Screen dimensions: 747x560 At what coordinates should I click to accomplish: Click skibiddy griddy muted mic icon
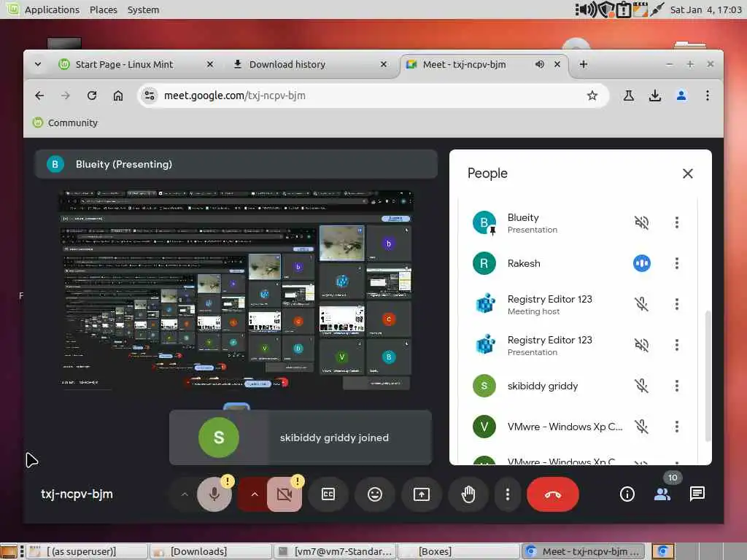pyautogui.click(x=642, y=386)
